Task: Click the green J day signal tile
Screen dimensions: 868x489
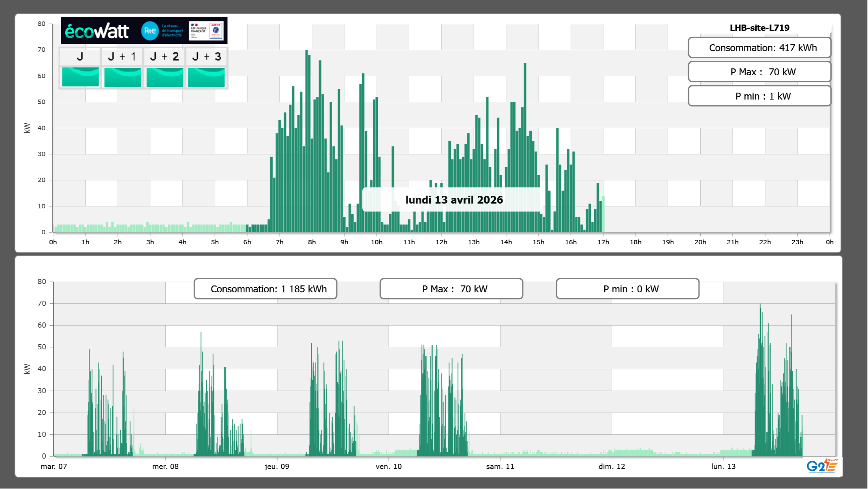Action: (x=80, y=77)
